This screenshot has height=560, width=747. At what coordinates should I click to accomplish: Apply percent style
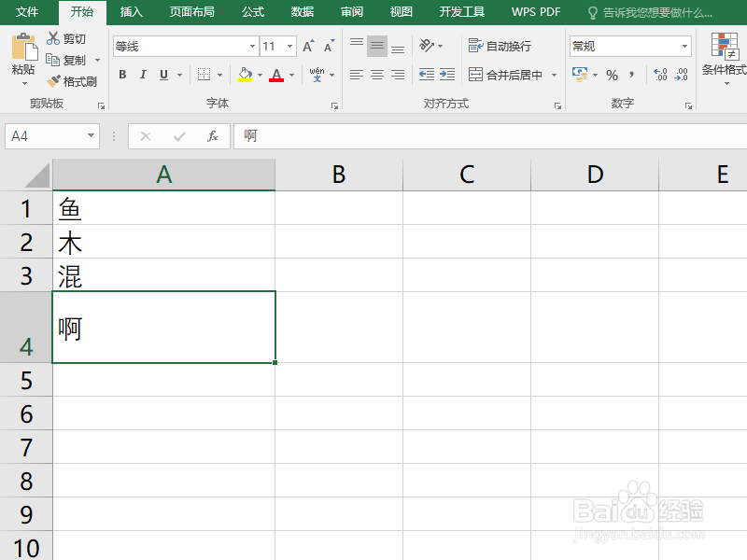click(x=613, y=75)
